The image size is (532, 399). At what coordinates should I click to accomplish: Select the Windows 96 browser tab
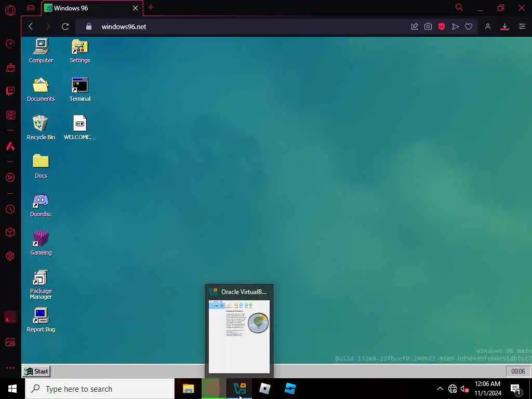click(x=91, y=8)
